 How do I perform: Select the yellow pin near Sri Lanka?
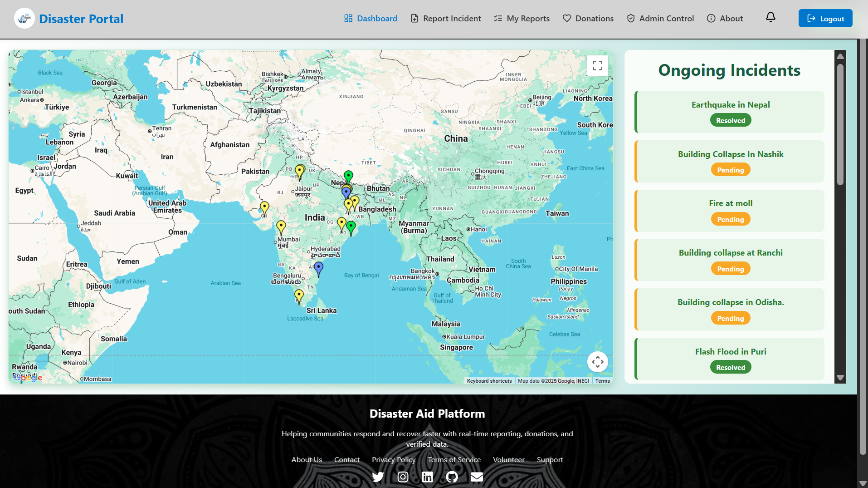point(299,296)
